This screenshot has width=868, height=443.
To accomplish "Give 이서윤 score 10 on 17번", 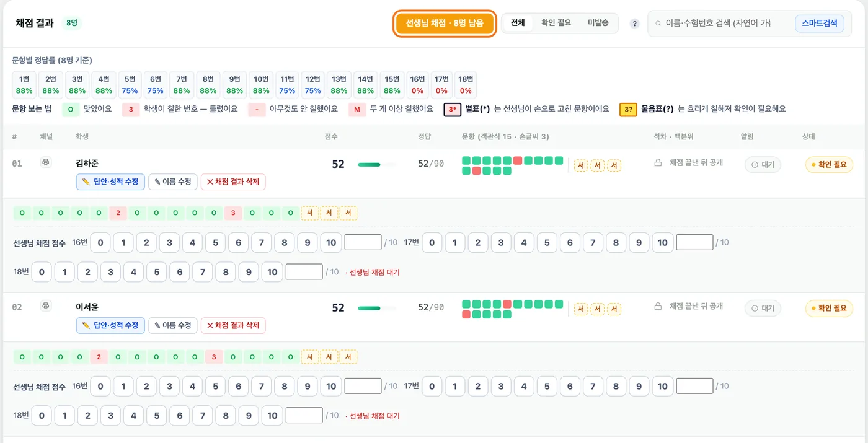I will [662, 386].
